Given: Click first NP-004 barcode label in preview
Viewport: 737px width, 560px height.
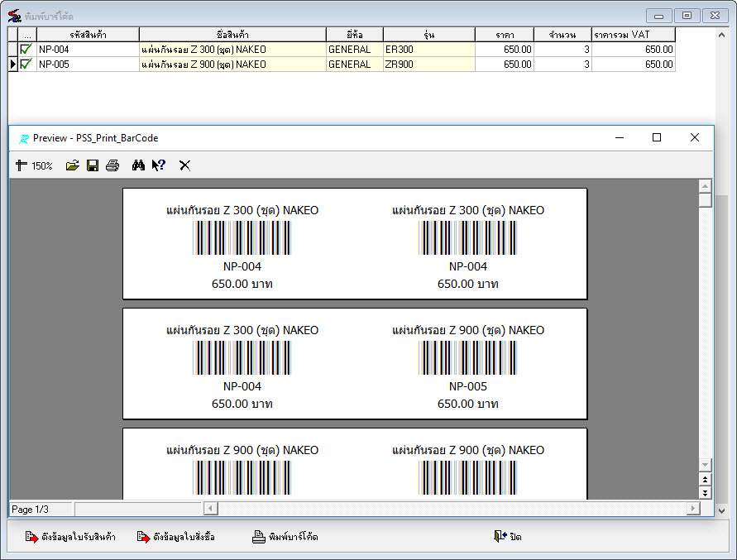Looking at the screenshot, I should (242, 238).
